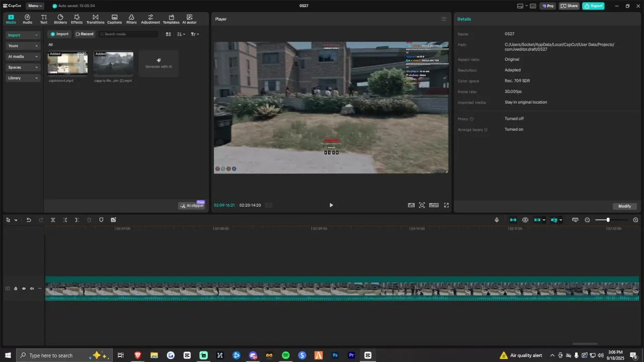Click the Split clip icon in timeline toolbar
Image resolution: width=644 pixels, height=362 pixels.
[x=53, y=220]
